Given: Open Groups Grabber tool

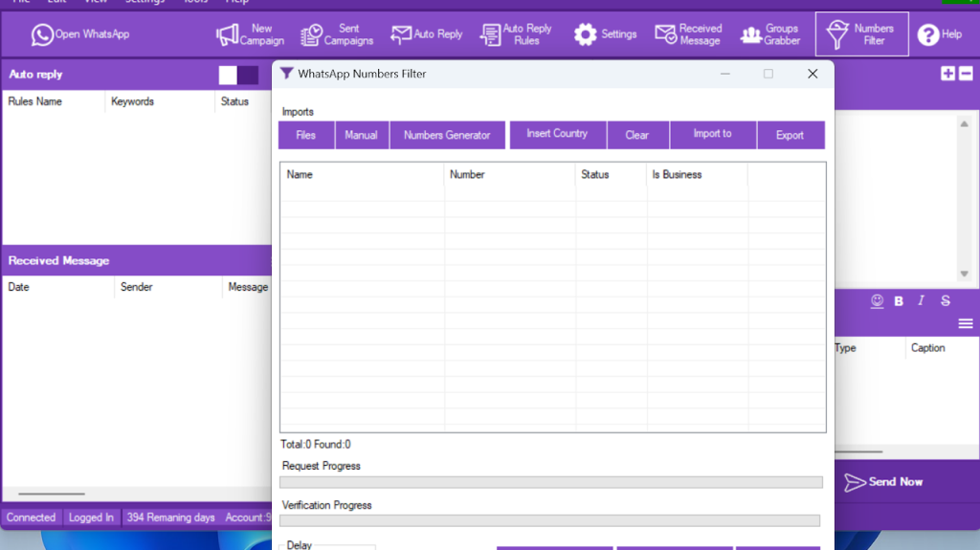Looking at the screenshot, I should point(770,34).
